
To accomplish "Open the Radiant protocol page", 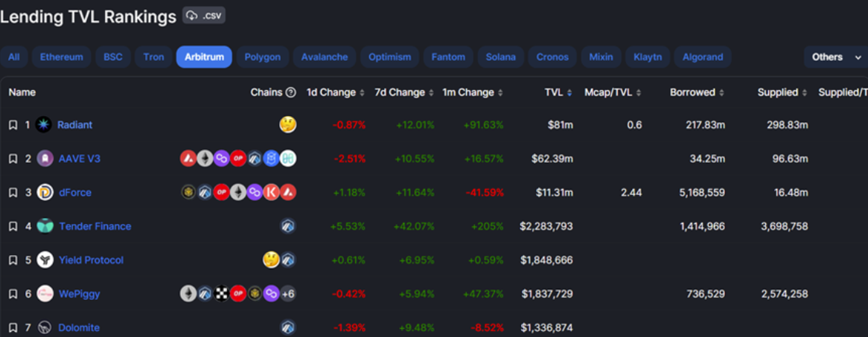I will point(74,125).
